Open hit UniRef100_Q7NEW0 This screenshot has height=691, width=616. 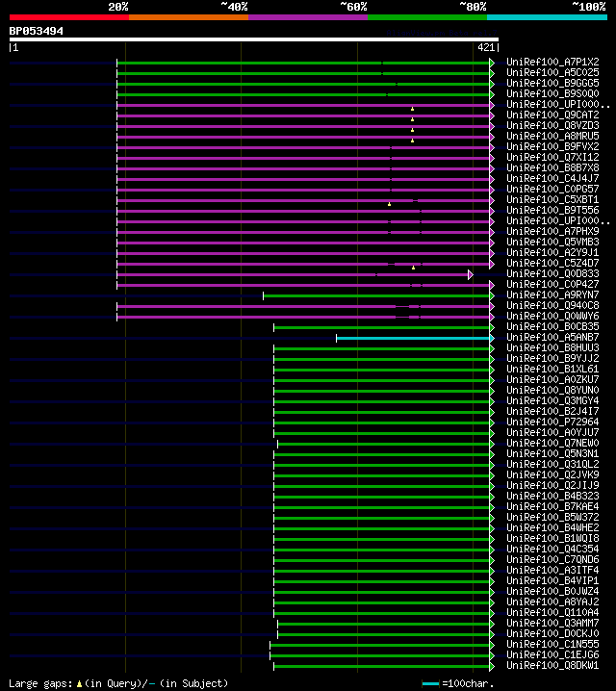552,443
